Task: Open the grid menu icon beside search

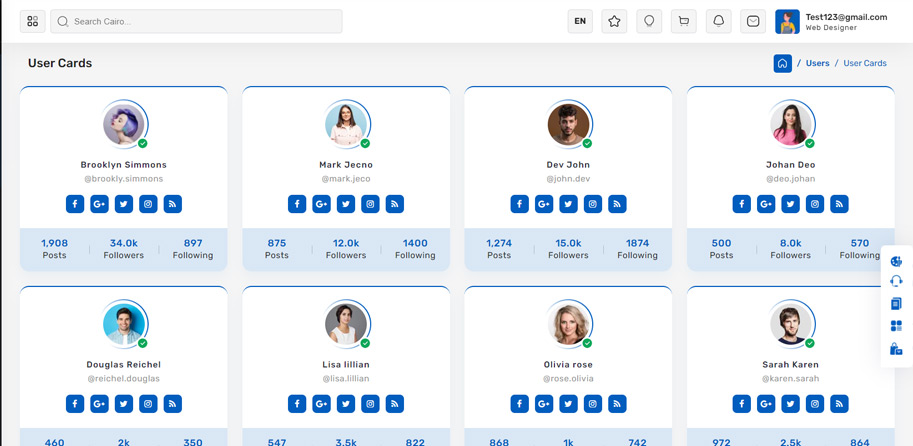Action: (33, 22)
